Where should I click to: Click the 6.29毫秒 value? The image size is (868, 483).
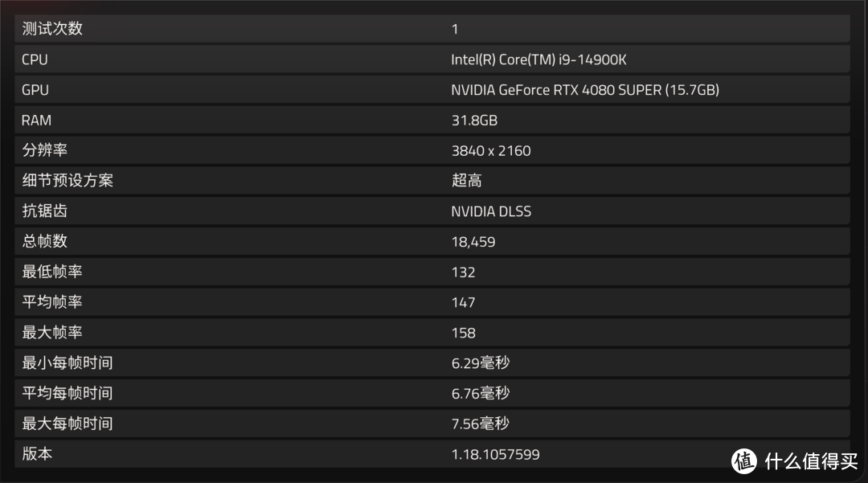point(481,363)
